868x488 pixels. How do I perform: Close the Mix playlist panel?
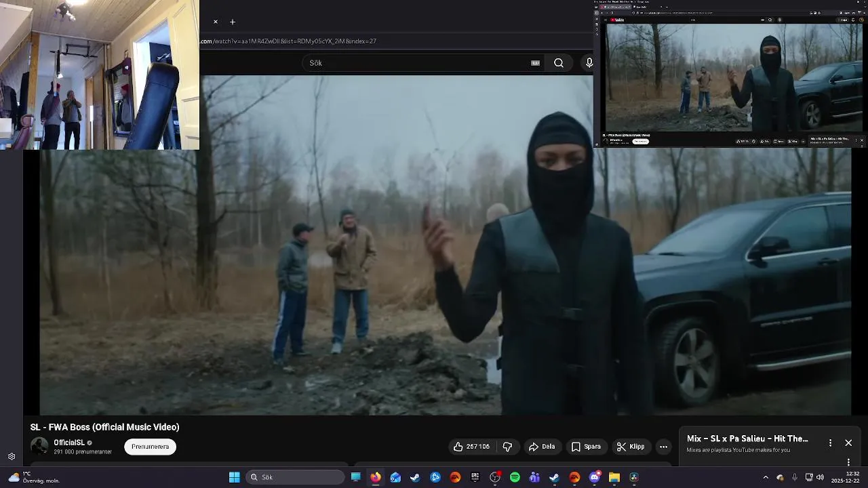[x=848, y=443]
